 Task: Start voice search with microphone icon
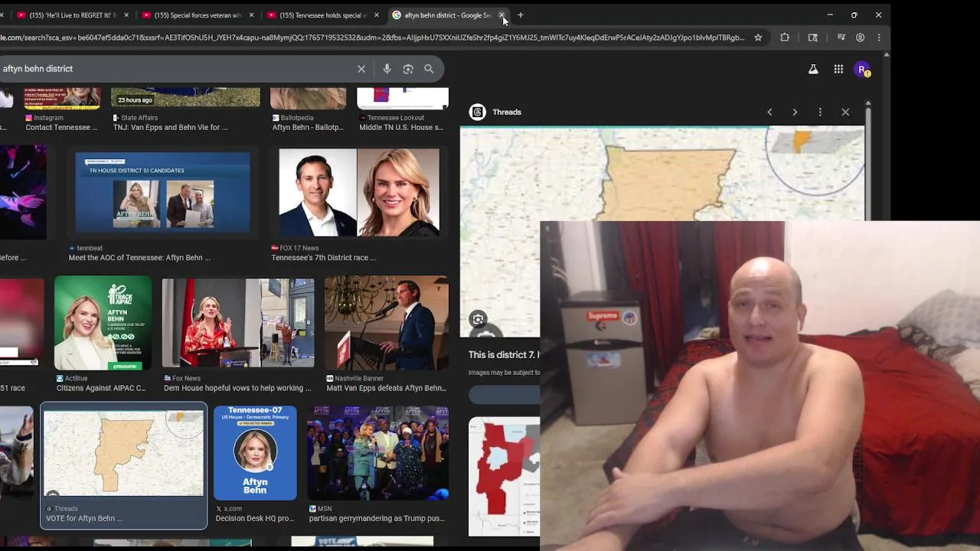[x=387, y=69]
